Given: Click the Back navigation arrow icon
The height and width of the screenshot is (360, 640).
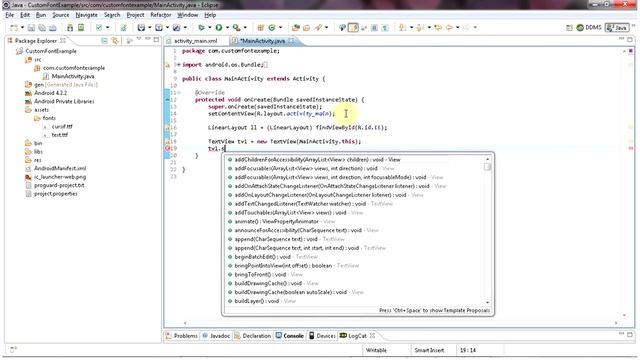Looking at the screenshot, I should pos(449,28).
